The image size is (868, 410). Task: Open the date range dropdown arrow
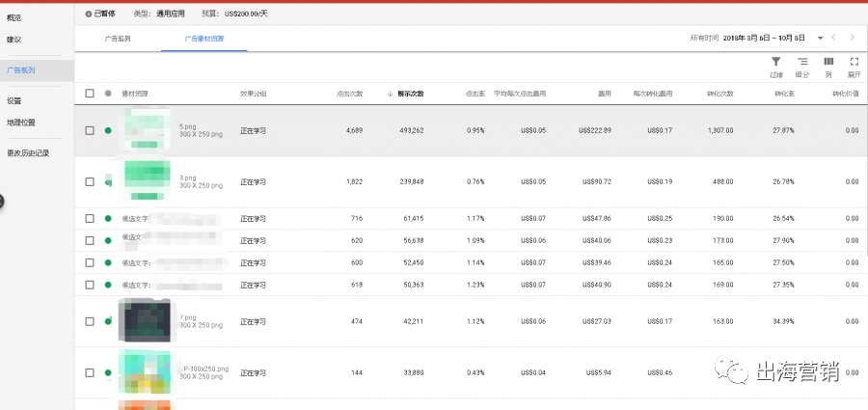[820, 39]
